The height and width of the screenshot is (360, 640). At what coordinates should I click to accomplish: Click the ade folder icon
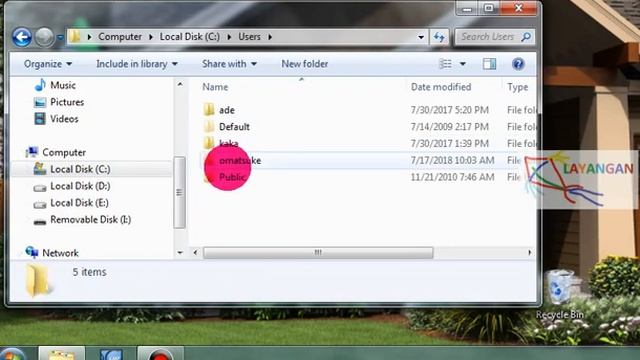pos(209,109)
